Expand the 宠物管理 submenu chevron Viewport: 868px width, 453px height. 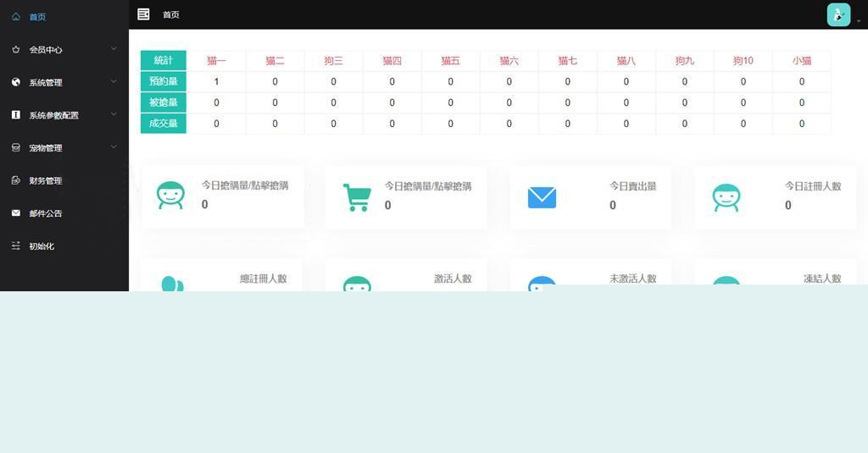coord(114,147)
